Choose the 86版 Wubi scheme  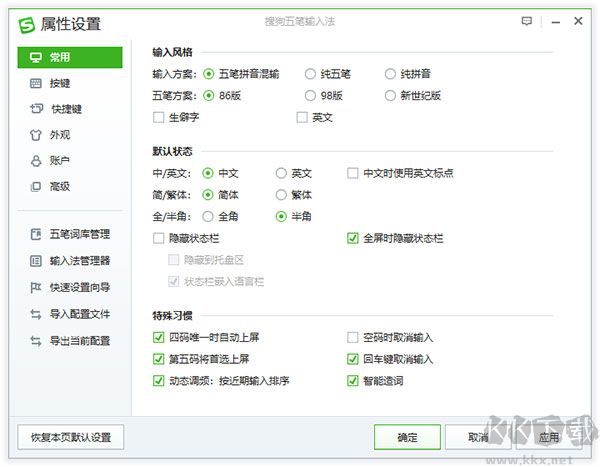pos(209,95)
